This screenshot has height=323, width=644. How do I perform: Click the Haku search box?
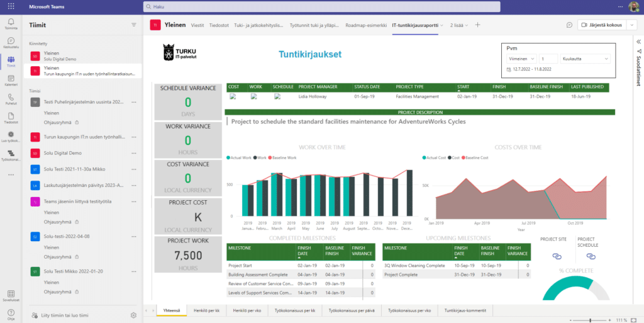tap(321, 7)
